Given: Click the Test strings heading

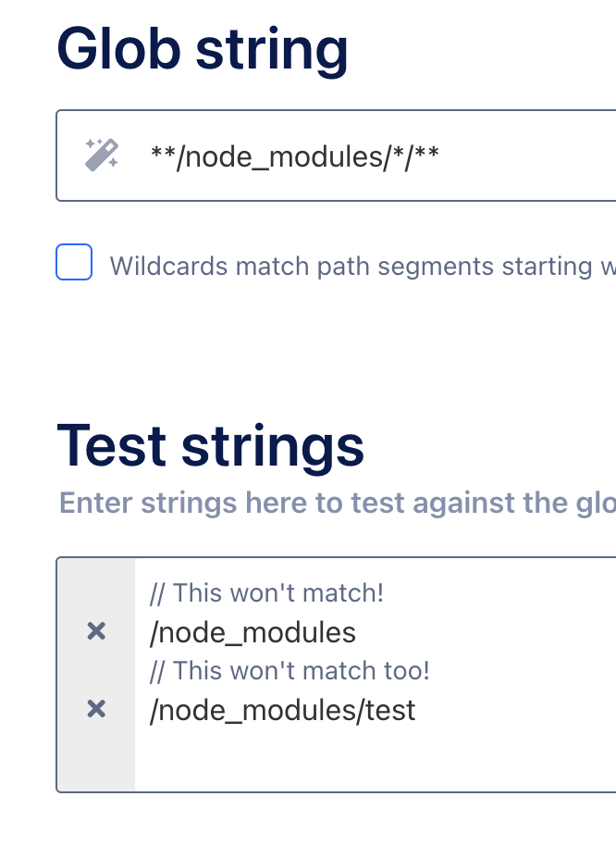Looking at the screenshot, I should (x=211, y=445).
